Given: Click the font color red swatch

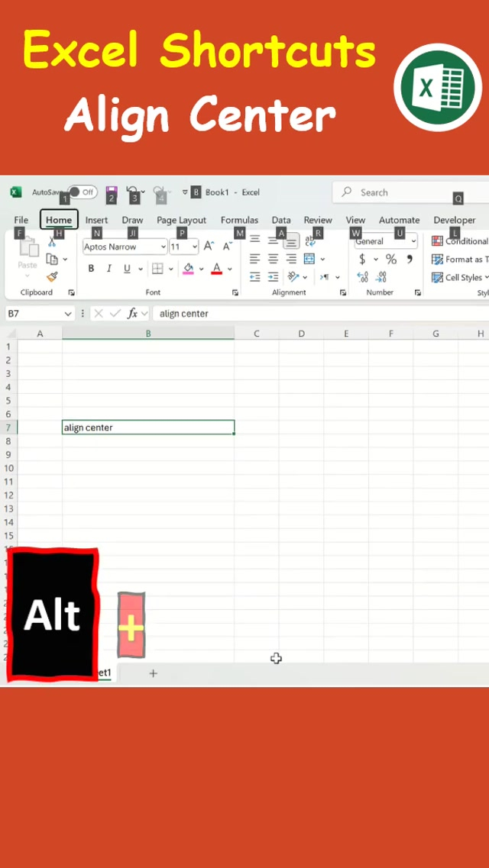Looking at the screenshot, I should click(216, 269).
